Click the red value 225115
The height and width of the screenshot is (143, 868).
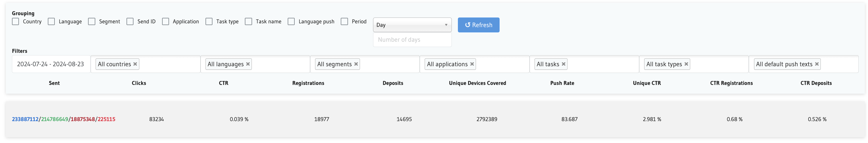tap(106, 119)
